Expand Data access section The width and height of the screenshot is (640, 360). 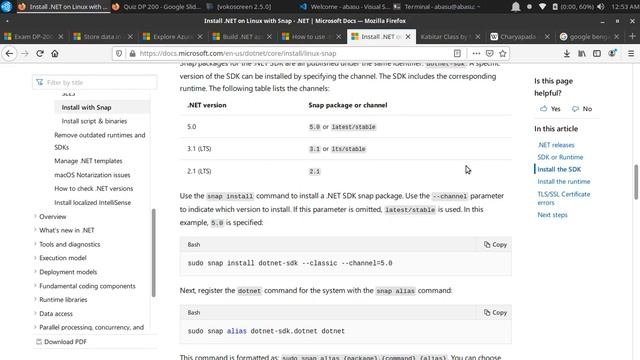[56, 313]
